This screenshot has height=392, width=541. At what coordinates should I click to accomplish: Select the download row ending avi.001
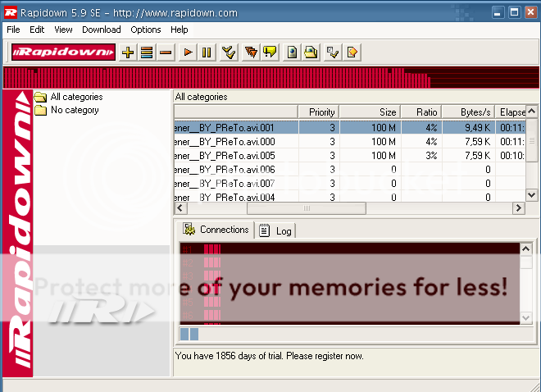click(350, 128)
